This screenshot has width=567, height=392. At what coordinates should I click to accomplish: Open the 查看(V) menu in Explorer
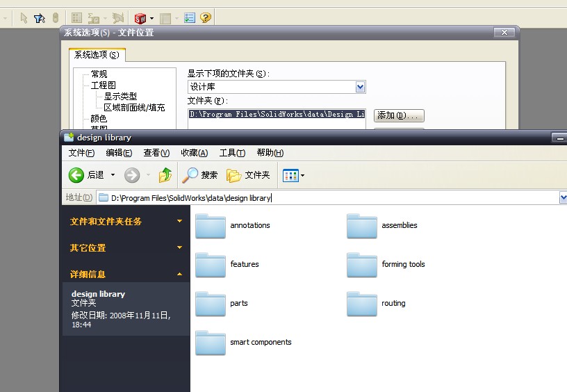click(x=156, y=153)
